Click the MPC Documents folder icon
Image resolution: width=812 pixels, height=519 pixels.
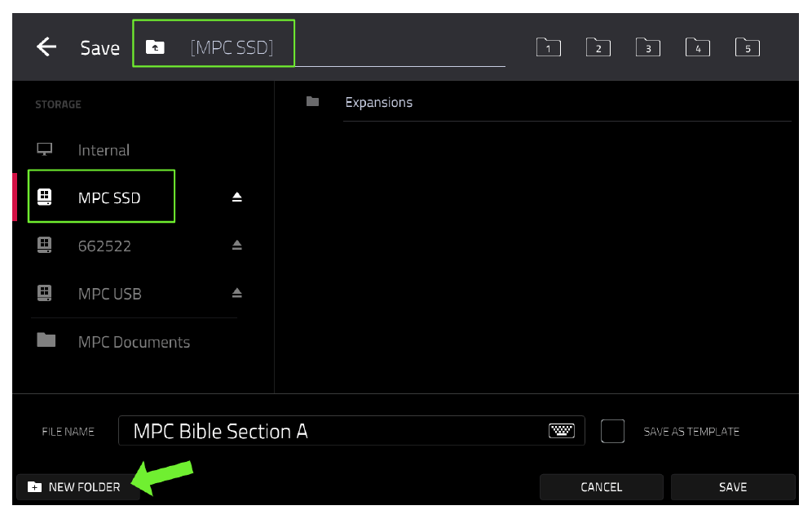coord(46,340)
